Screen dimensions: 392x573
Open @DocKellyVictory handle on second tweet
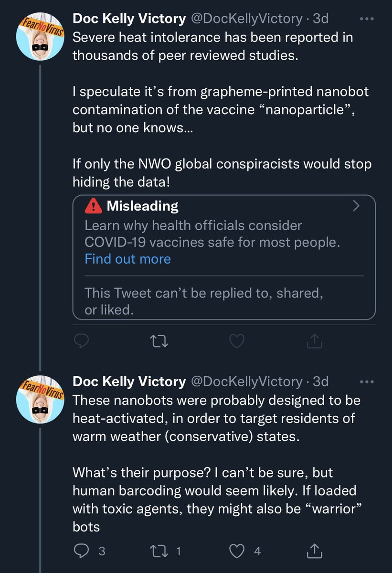tap(246, 382)
